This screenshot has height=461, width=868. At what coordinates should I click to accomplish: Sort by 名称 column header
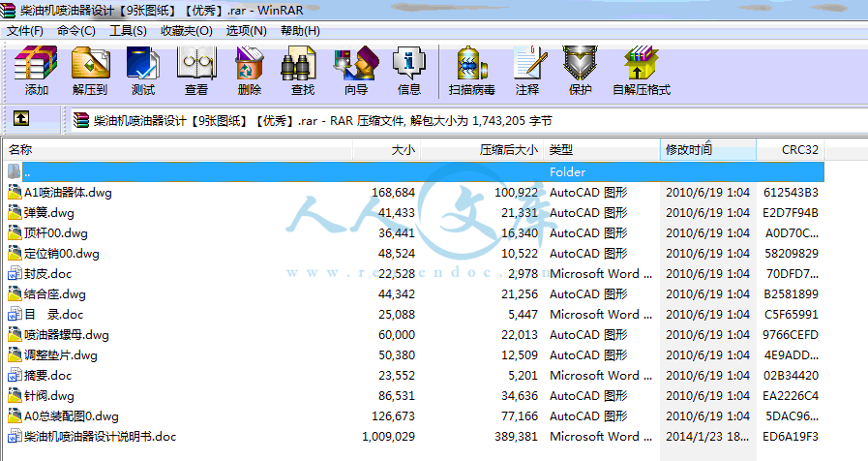178,149
